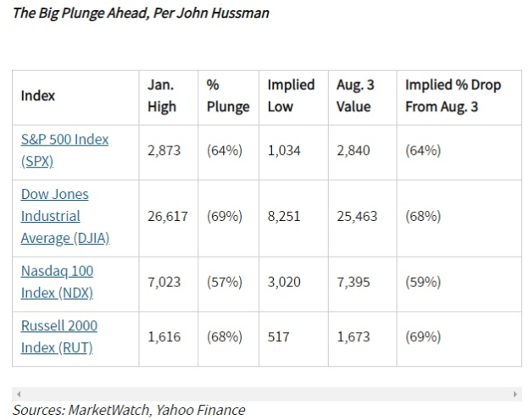Viewport: 529px width, 420px height.
Task: Open the Nasdaq 100 Index (NDX) link
Action: pos(57,282)
